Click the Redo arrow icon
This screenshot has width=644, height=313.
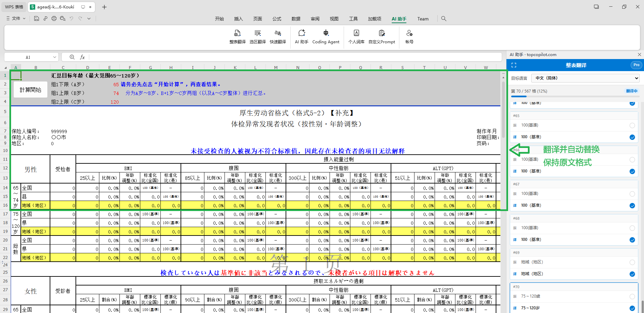point(80,18)
